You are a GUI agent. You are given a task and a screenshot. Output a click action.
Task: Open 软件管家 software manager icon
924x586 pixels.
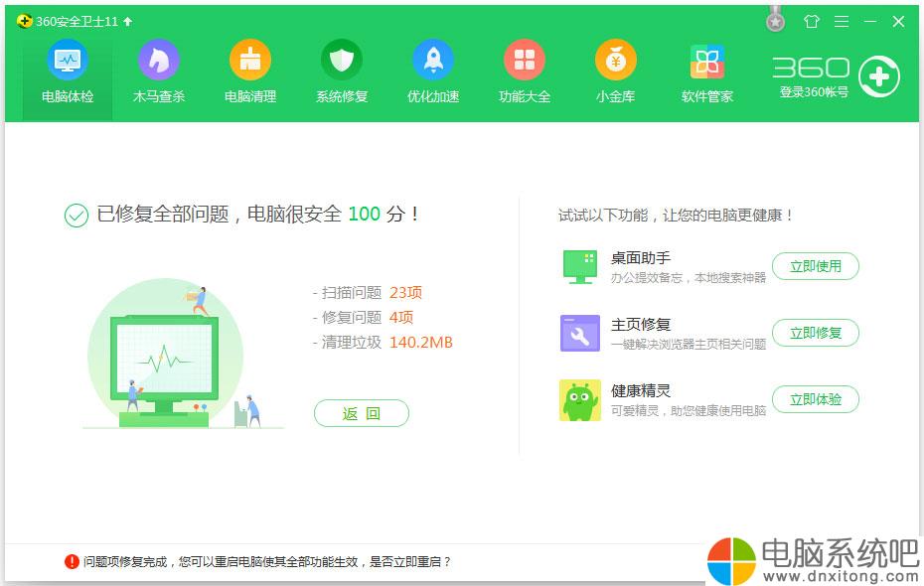(707, 61)
